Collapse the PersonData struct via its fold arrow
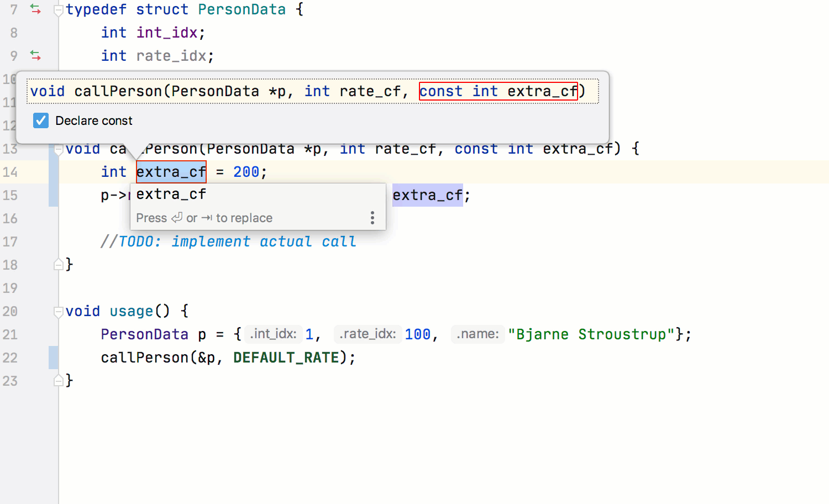829x504 pixels. 58,9
